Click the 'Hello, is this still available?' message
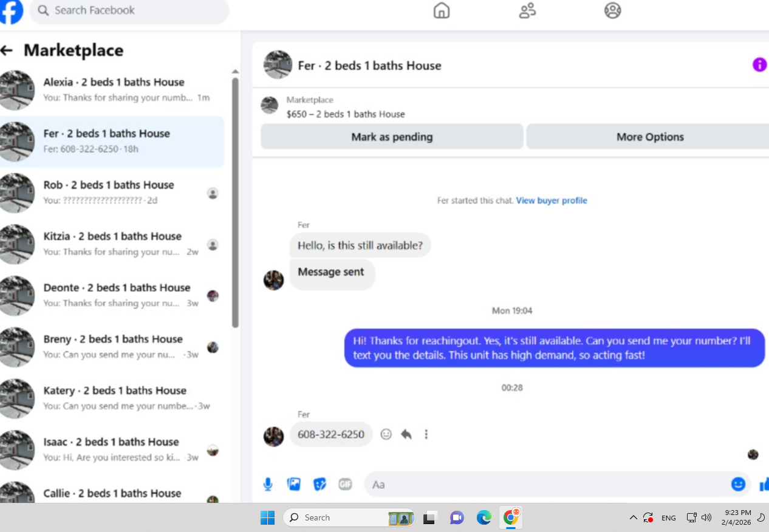769x532 pixels. pyautogui.click(x=360, y=245)
